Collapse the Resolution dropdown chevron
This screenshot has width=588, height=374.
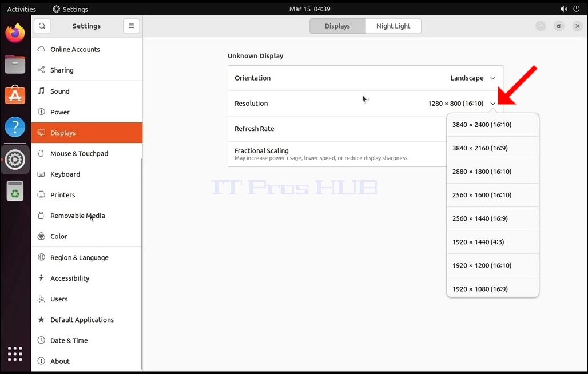click(492, 104)
